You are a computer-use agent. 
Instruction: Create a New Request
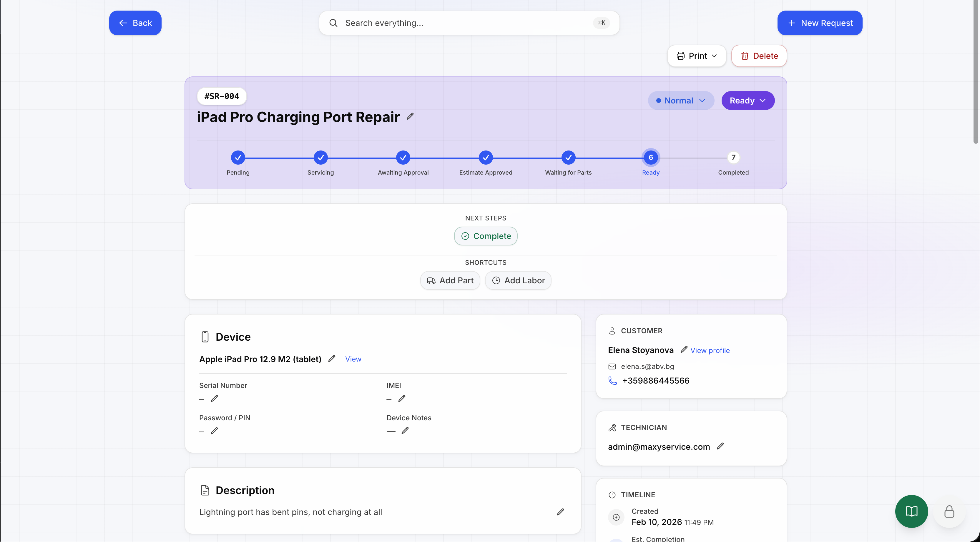click(x=819, y=23)
